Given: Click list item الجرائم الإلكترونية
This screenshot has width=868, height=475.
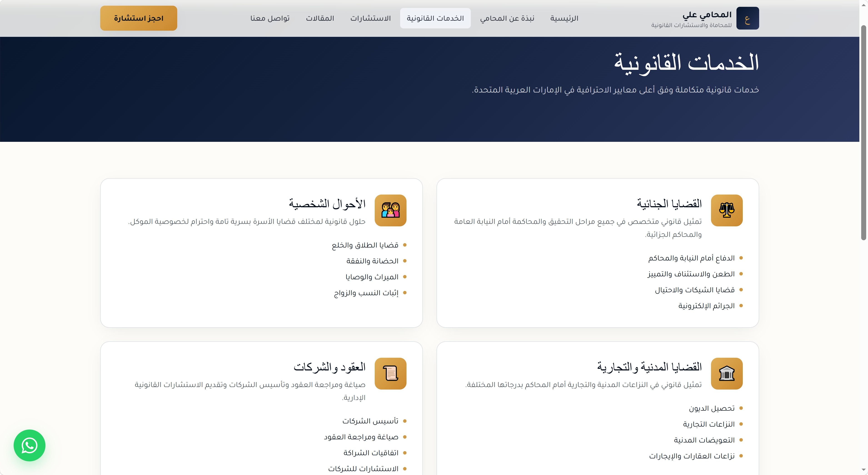Looking at the screenshot, I should [x=706, y=305].
